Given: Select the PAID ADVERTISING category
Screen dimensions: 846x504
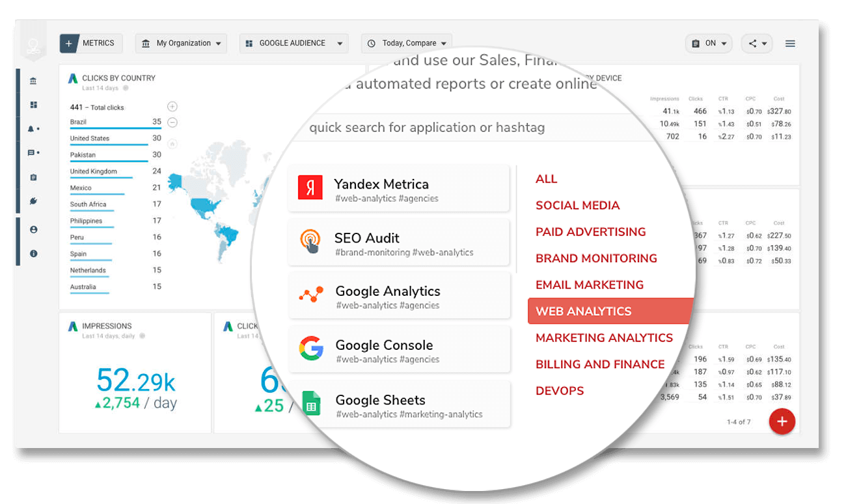Looking at the screenshot, I should (x=591, y=232).
